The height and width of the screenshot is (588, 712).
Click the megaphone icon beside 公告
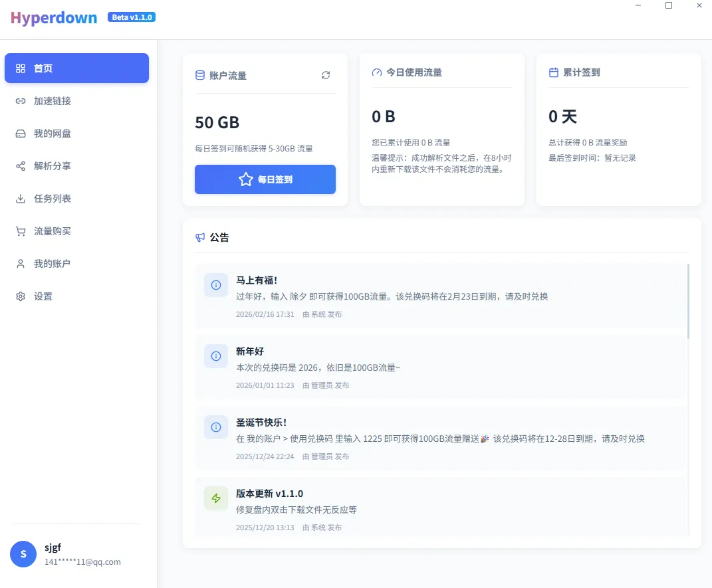[200, 237]
